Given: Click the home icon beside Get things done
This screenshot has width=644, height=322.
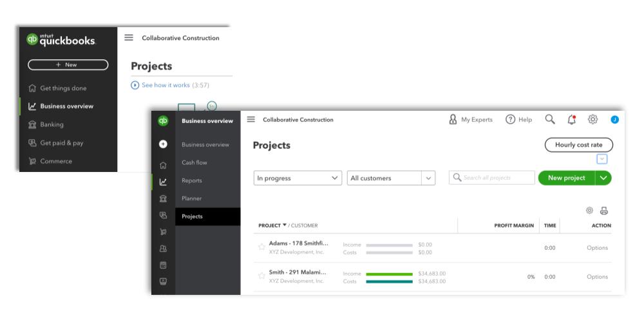Looking at the screenshot, I should click(x=32, y=88).
